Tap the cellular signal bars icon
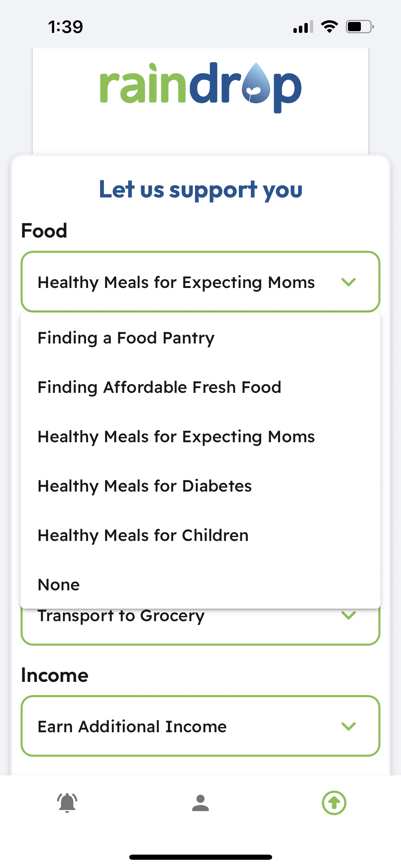The width and height of the screenshot is (401, 868). coord(303,27)
